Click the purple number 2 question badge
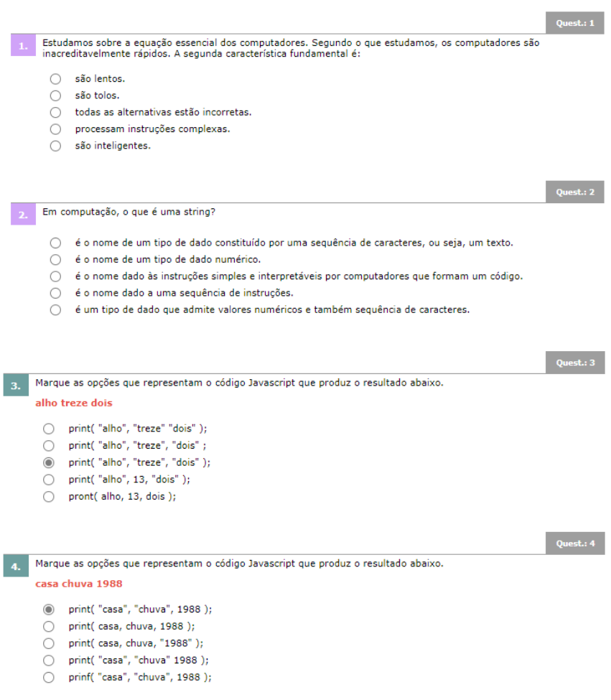Image resolution: width=611 pixels, height=700 pixels. [x=22, y=214]
